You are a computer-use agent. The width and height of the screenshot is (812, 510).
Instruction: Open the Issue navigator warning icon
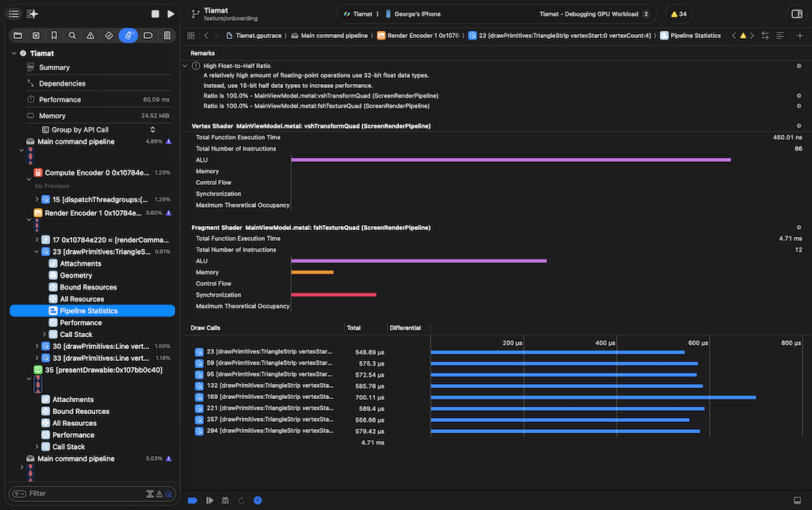90,36
